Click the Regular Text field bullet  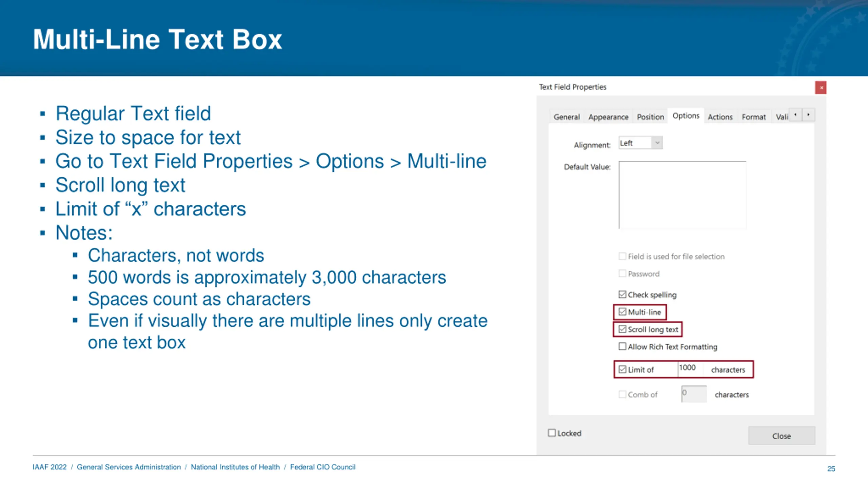[x=133, y=113]
